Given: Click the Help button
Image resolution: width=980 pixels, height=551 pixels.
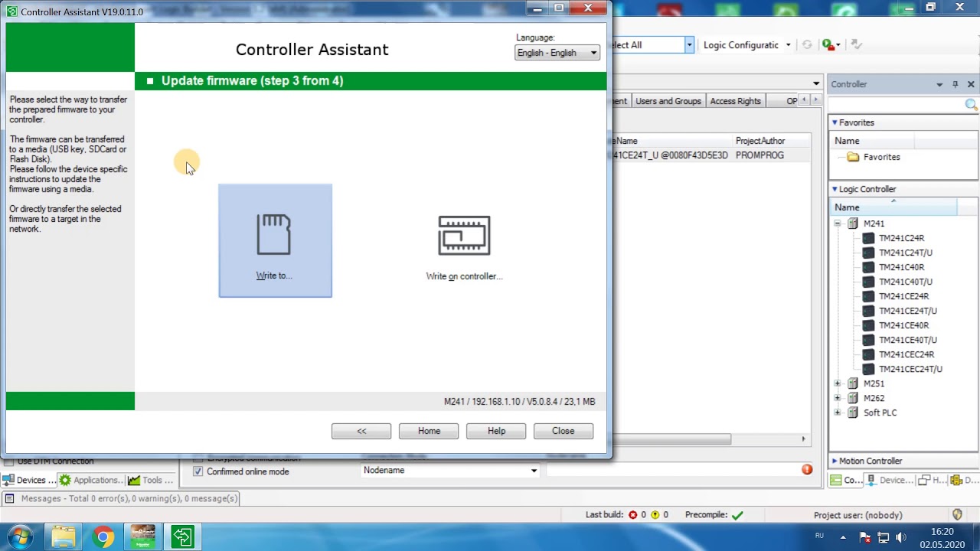Looking at the screenshot, I should pos(496,431).
